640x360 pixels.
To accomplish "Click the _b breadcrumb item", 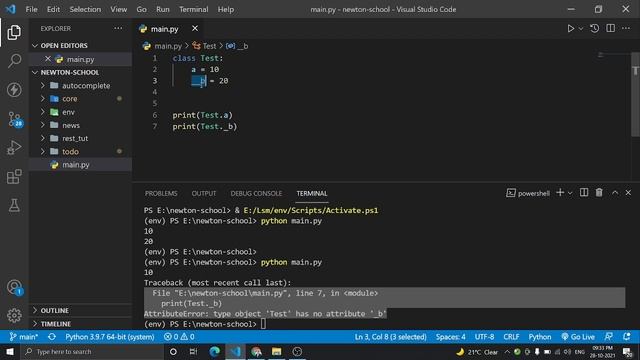I will pos(237,46).
